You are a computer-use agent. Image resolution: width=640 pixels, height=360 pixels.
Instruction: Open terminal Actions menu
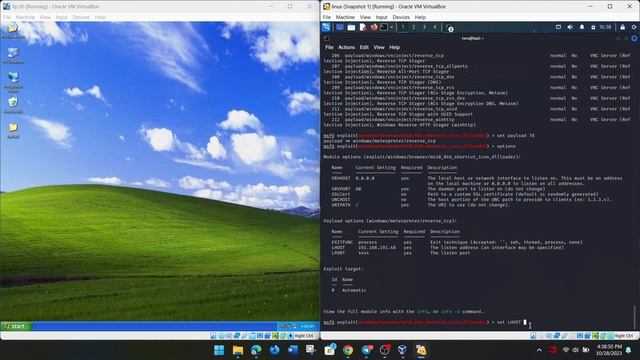click(x=347, y=47)
